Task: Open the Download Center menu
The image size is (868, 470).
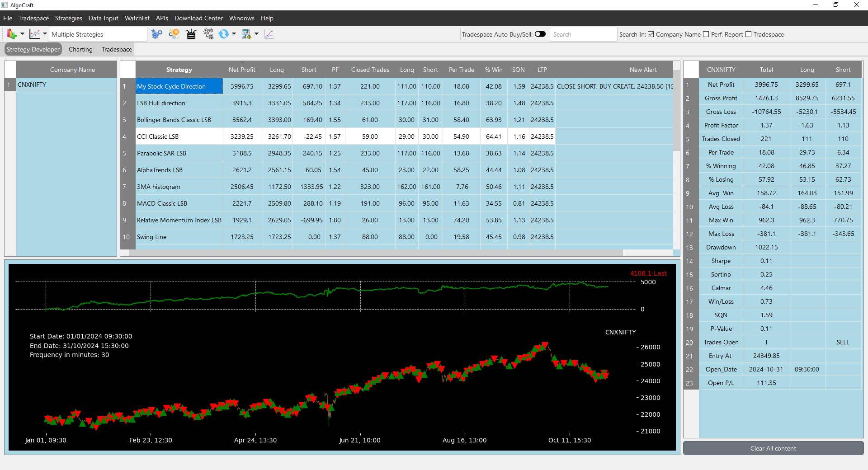Action: coord(199,18)
